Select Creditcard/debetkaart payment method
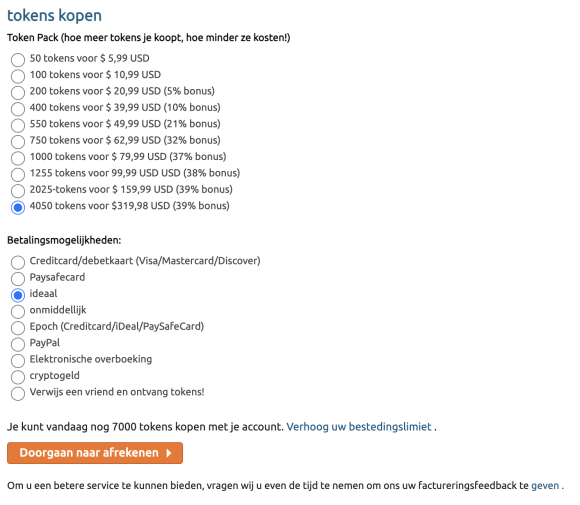Image resolution: width=580 pixels, height=505 pixels. point(18,262)
